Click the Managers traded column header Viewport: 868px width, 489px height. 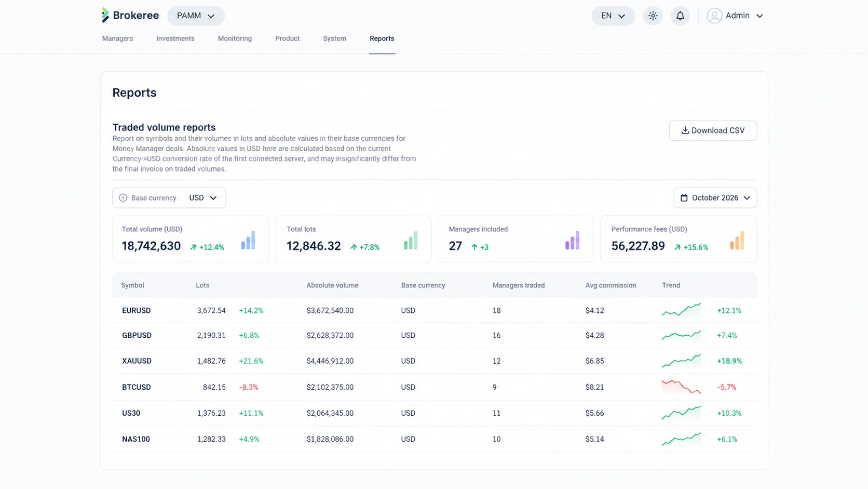point(519,285)
